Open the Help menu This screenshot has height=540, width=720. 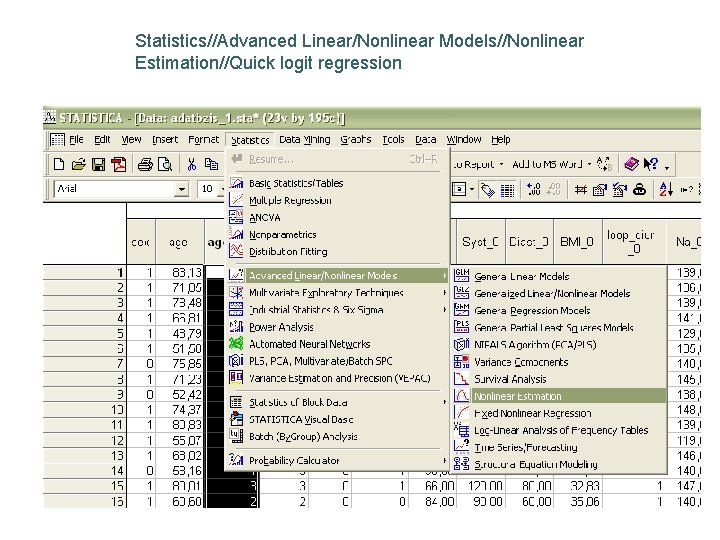[x=501, y=140]
